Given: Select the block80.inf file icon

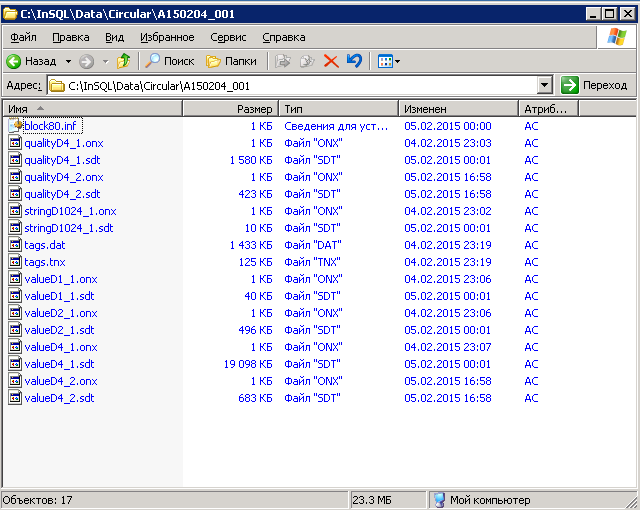Looking at the screenshot, I should [x=15, y=126].
